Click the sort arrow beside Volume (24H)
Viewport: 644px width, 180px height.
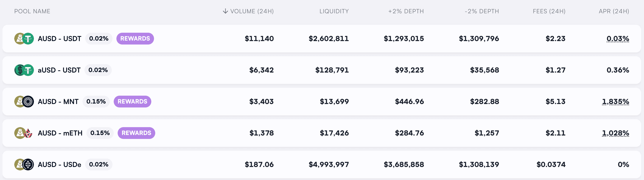(225, 11)
